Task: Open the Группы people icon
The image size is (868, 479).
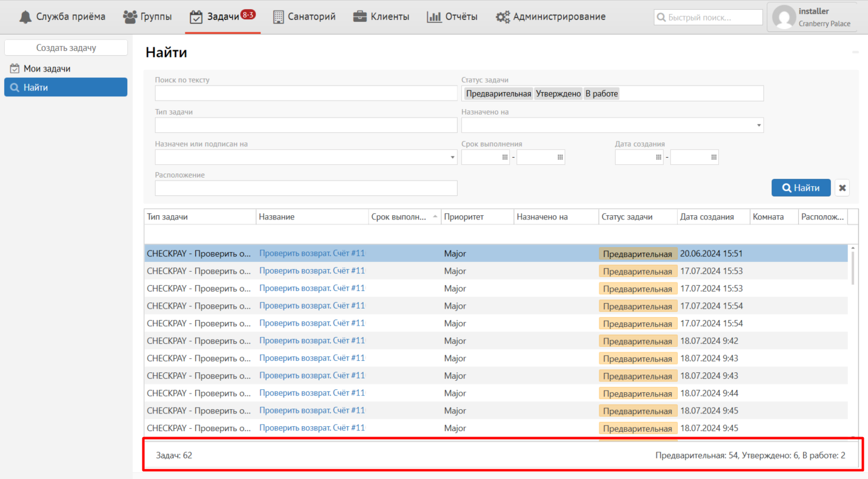Action: pos(130,17)
